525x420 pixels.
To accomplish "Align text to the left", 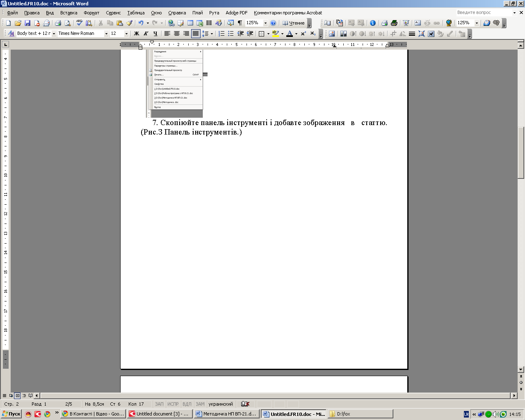I will [x=167, y=34].
